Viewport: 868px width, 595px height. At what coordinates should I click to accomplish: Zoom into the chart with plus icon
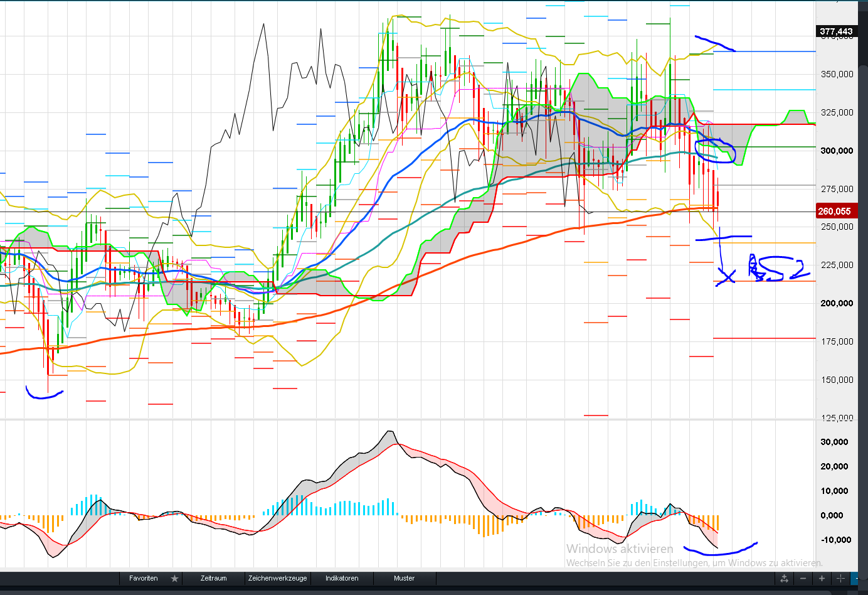coord(822,579)
